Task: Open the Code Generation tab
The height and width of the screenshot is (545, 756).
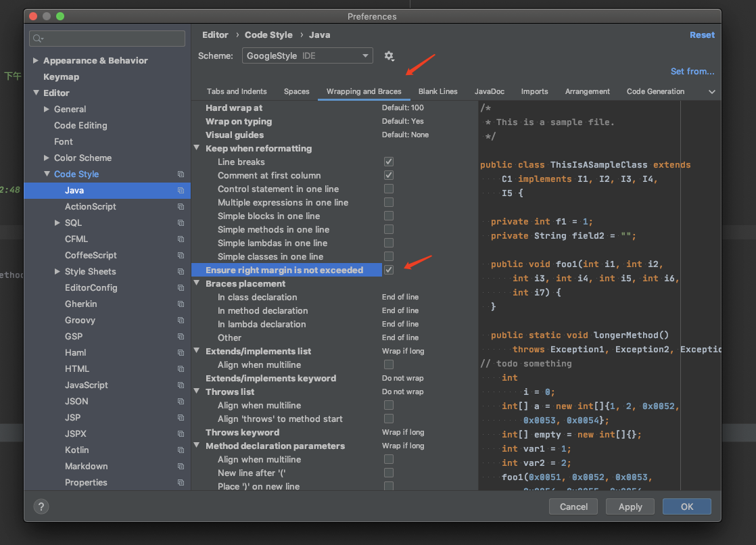Action: [x=655, y=92]
